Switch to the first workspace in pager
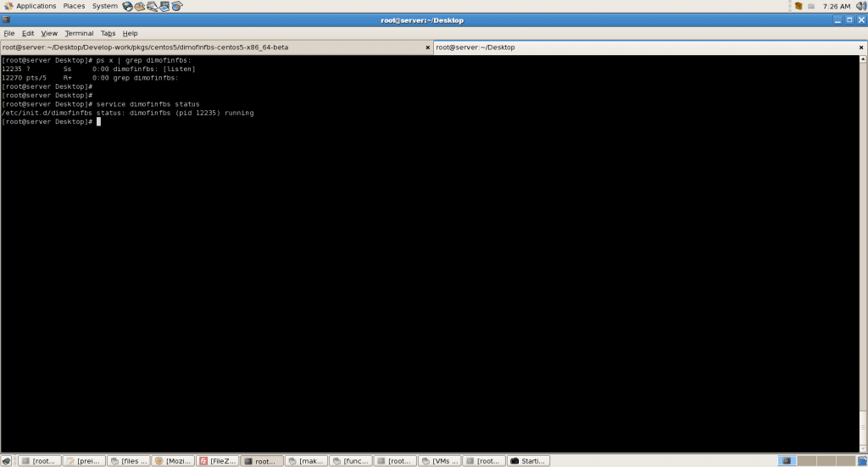The image size is (868, 467). coord(787,461)
